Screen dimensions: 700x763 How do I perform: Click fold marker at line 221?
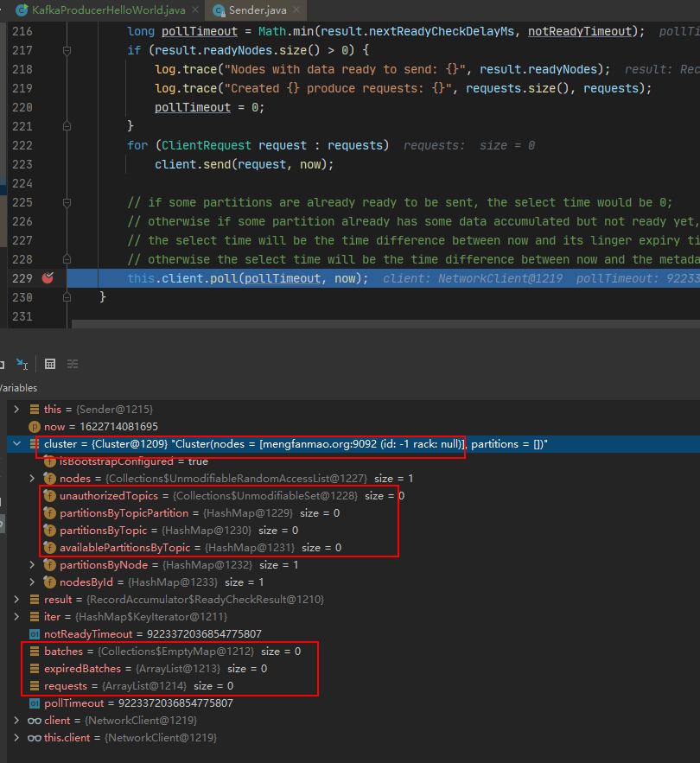pos(67,126)
